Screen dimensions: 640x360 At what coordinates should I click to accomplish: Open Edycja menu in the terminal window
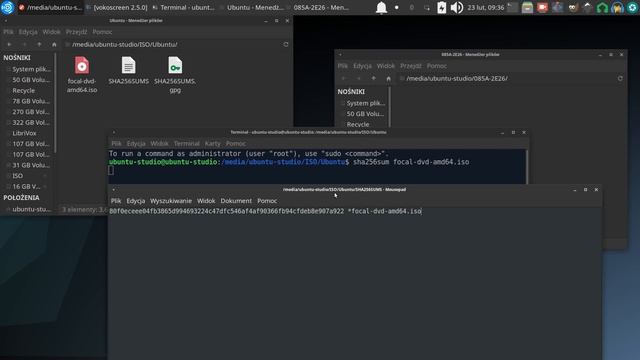point(136,143)
